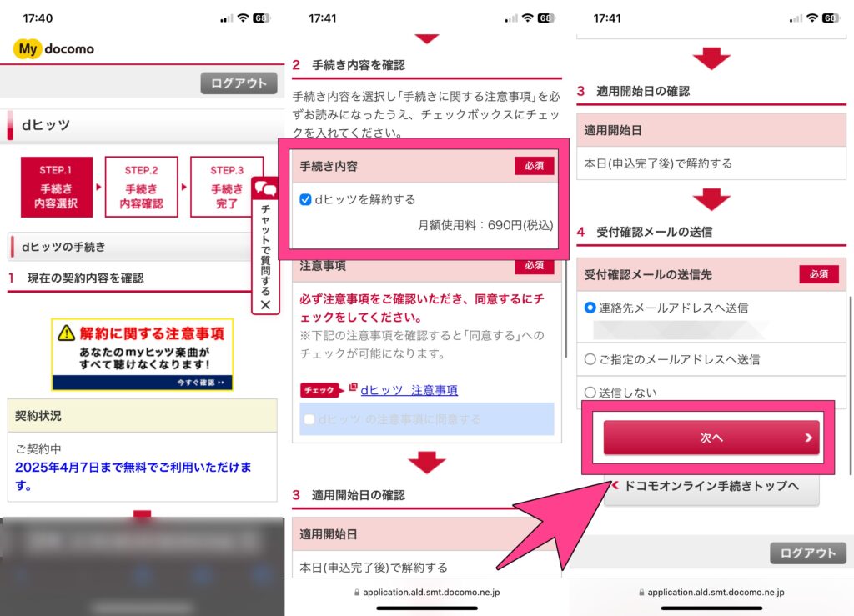The height and width of the screenshot is (616, 854).
Task: Click the 17:40 clock in left screen
Action: 38,18
